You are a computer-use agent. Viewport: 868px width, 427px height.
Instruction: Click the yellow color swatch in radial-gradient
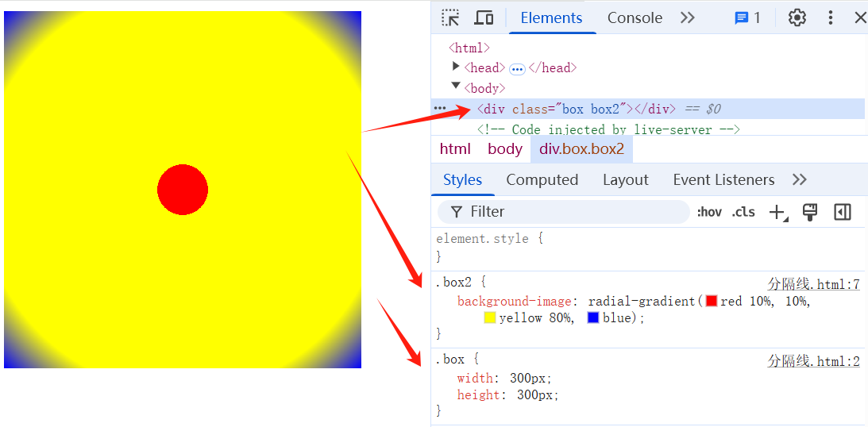(490, 317)
